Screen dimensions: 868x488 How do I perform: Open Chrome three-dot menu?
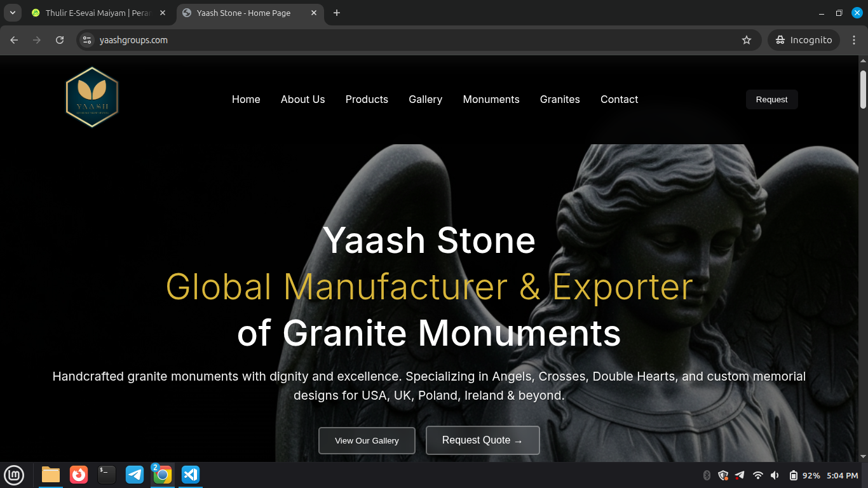[x=854, y=40]
